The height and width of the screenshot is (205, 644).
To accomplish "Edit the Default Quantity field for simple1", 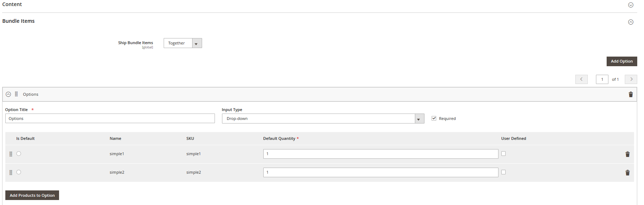I will coord(381,154).
